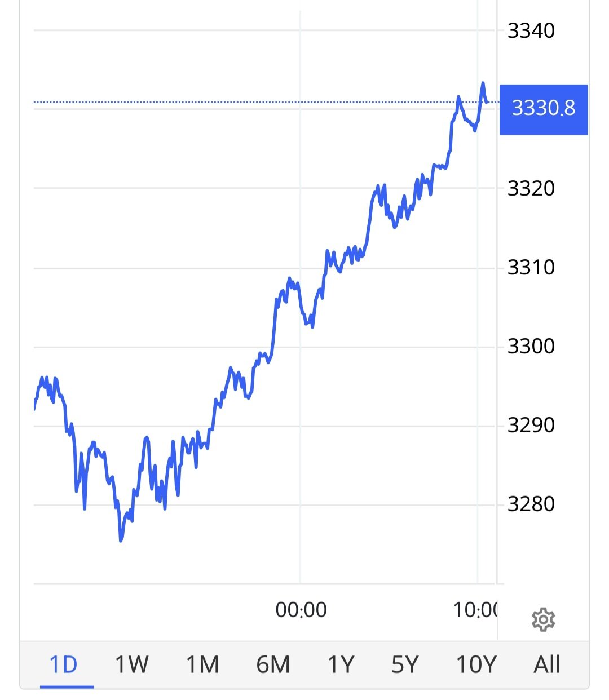Switch to the 1W time range
The width and height of the screenshot is (609, 700).
click(x=131, y=664)
